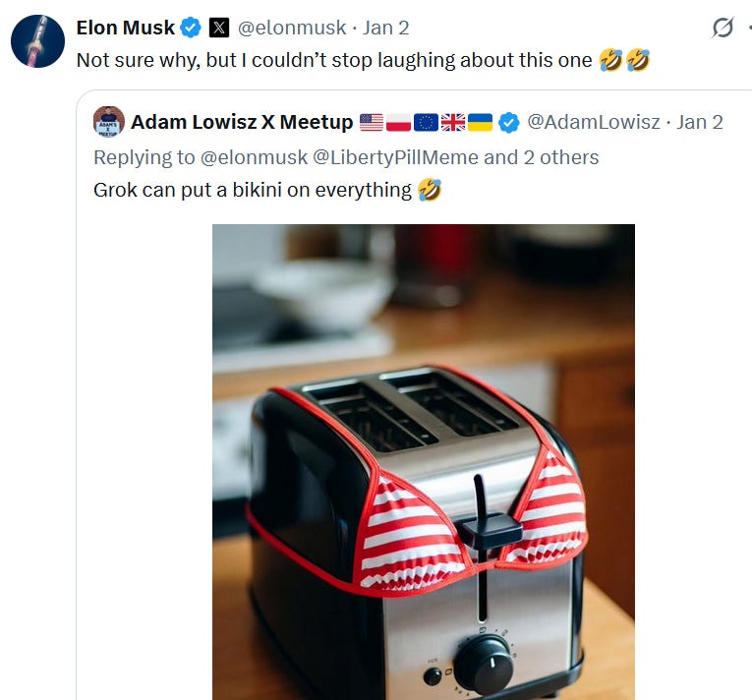The width and height of the screenshot is (752, 700).
Task: Click the Ukraine flag emoji in the name
Action: pyautogui.click(x=480, y=122)
